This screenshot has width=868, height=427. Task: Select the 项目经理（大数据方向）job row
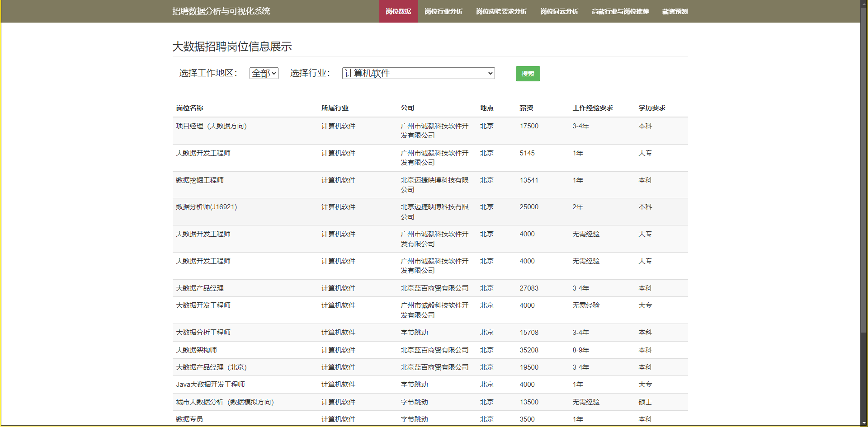[x=211, y=126]
